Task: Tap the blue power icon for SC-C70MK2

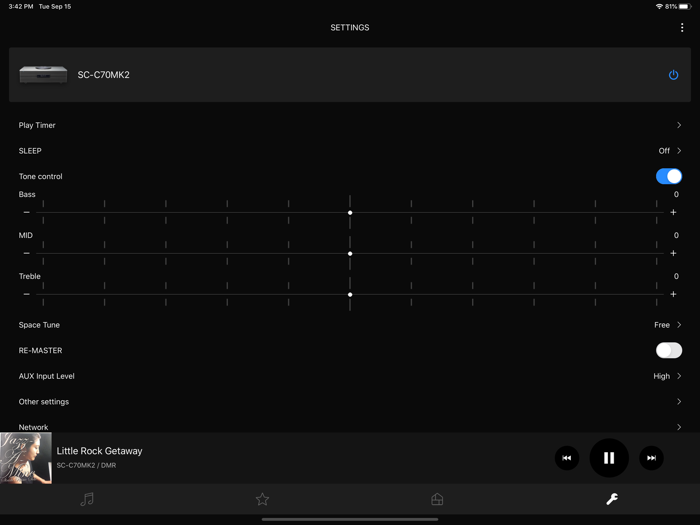Action: click(x=673, y=75)
